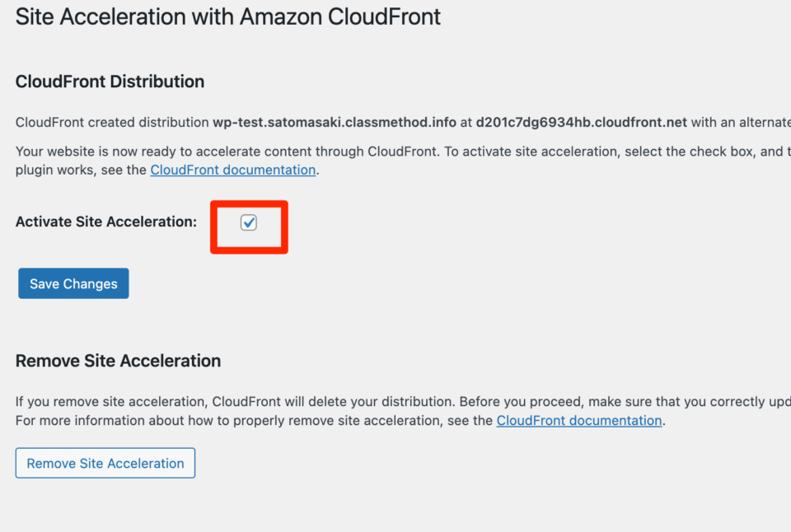Select the Remove Site Acceleration heading
This screenshot has width=791, height=532.
[118, 361]
